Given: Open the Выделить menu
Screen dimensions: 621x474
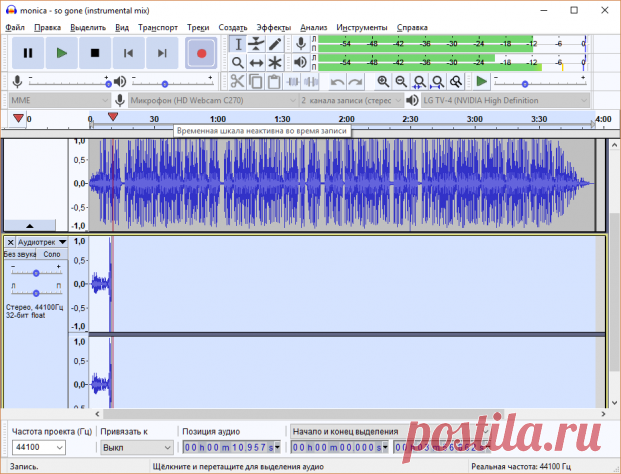Looking at the screenshot, I should pyautogui.click(x=88, y=27).
